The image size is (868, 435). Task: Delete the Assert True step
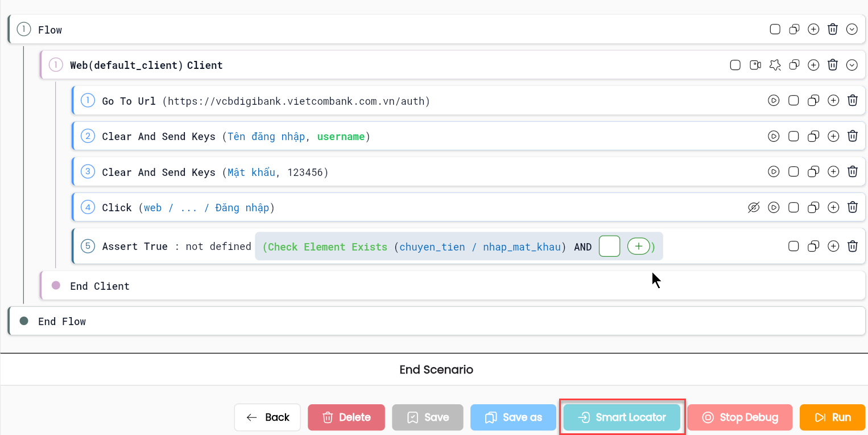coord(853,247)
